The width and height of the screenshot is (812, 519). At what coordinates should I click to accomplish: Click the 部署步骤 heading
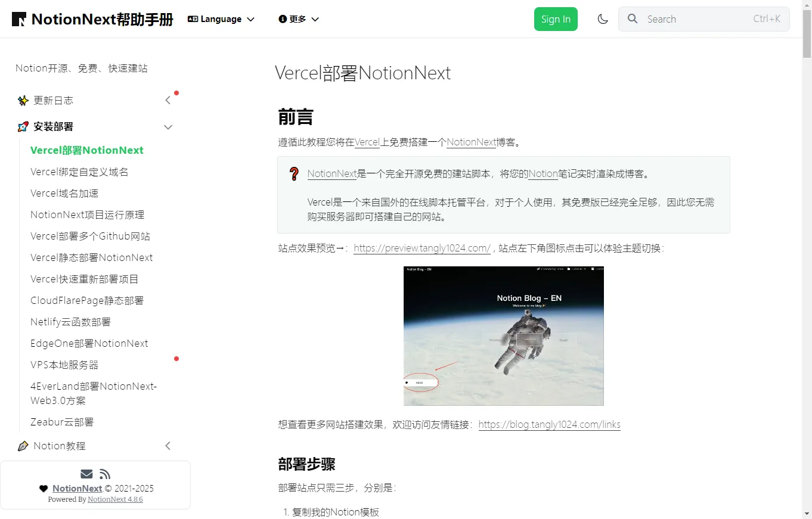[x=306, y=464]
